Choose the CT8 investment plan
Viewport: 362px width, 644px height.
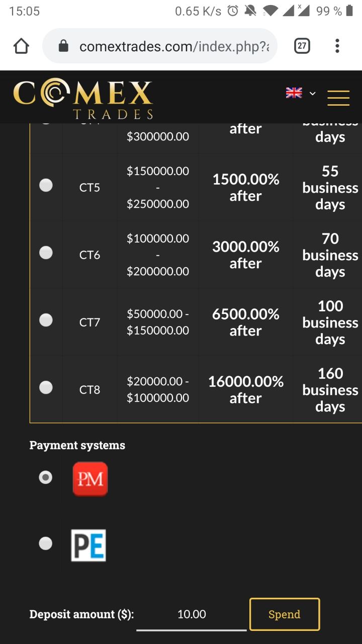tap(46, 387)
